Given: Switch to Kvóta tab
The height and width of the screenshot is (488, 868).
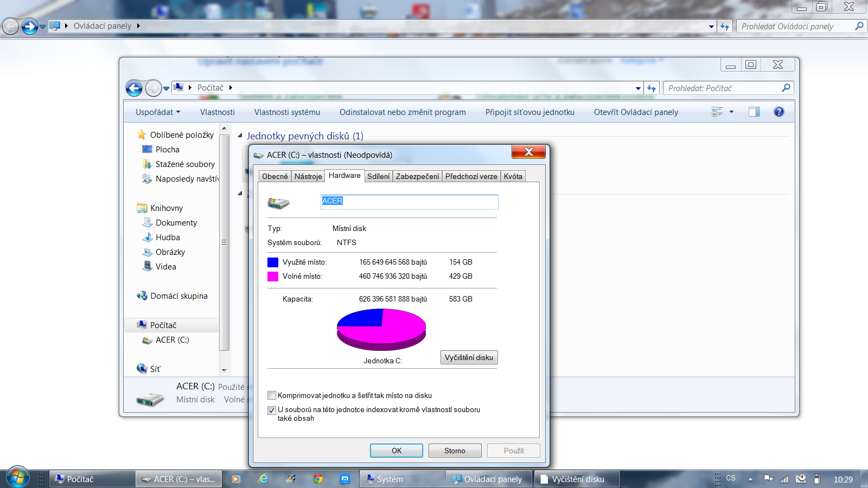Looking at the screenshot, I should pos(513,176).
